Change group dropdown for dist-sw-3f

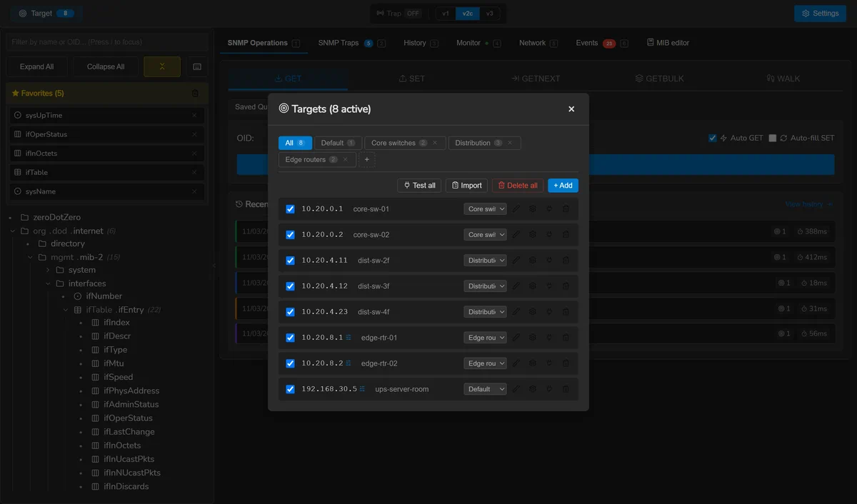tap(485, 286)
